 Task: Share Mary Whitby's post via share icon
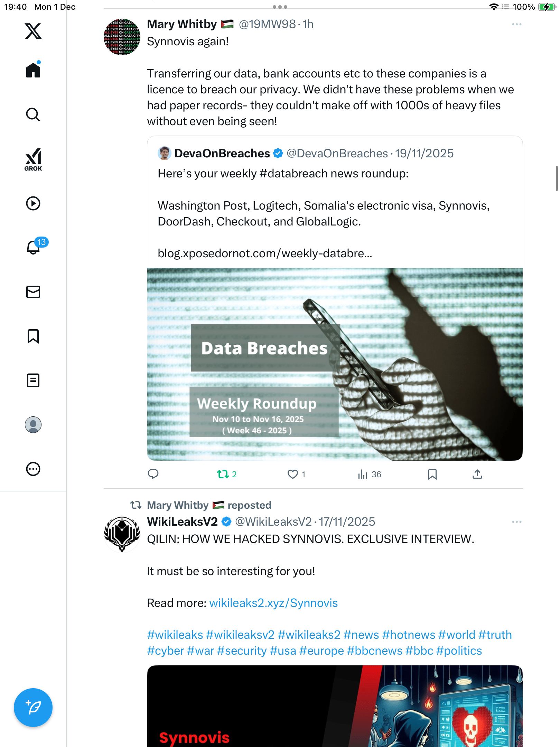click(477, 474)
